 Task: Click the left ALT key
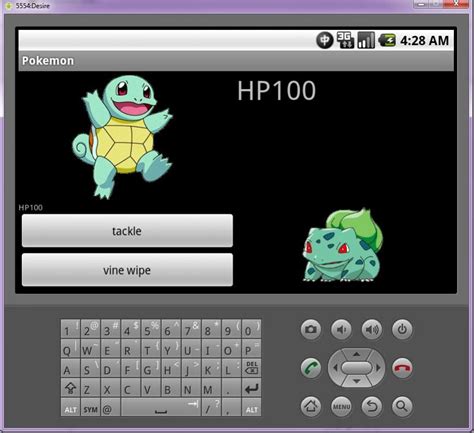[70, 407]
